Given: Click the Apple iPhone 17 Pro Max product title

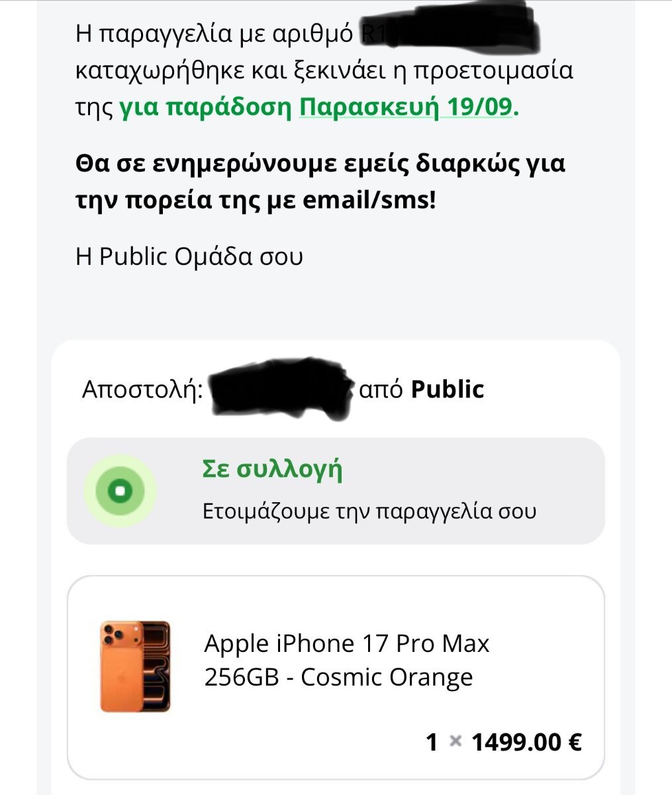Looking at the screenshot, I should click(347, 643).
